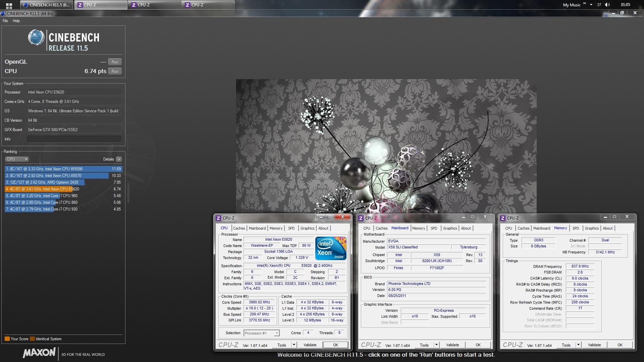The image size is (644, 362).
Task: Switch to Caches tab in CPU window
Action: [239, 228]
